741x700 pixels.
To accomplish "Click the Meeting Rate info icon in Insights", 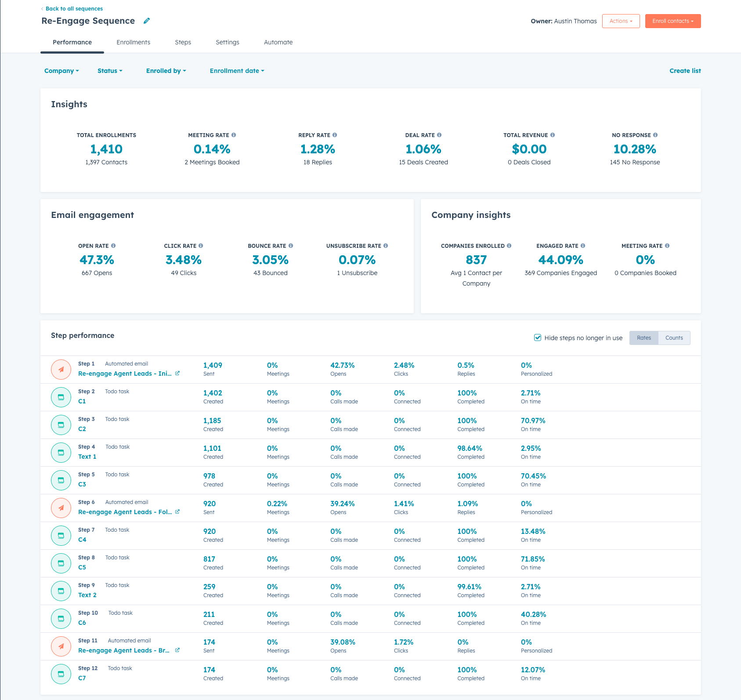I will (x=234, y=135).
